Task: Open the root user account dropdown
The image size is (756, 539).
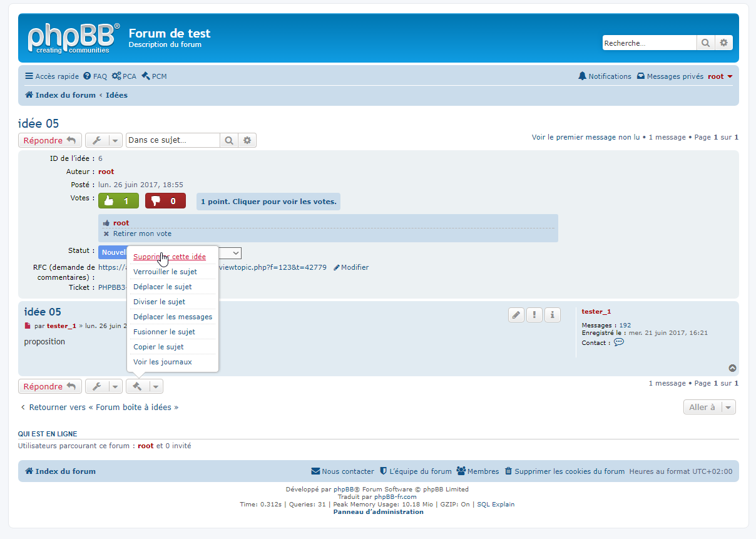Action: (x=720, y=76)
